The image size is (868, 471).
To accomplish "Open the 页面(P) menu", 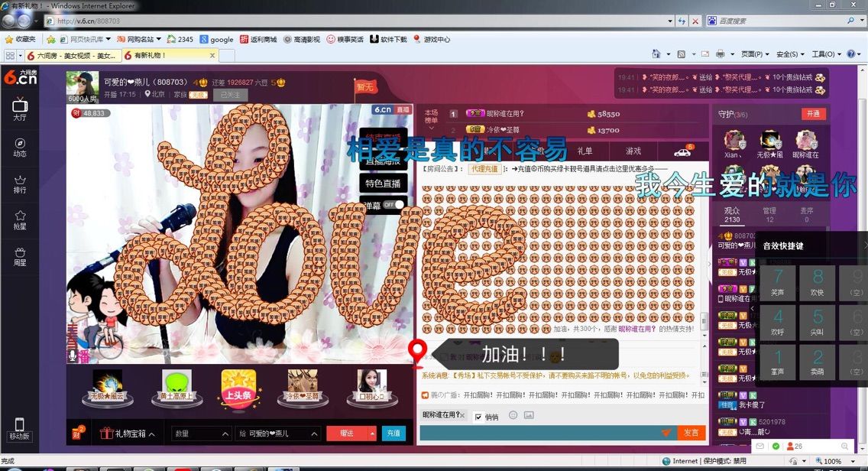I will pos(755,54).
